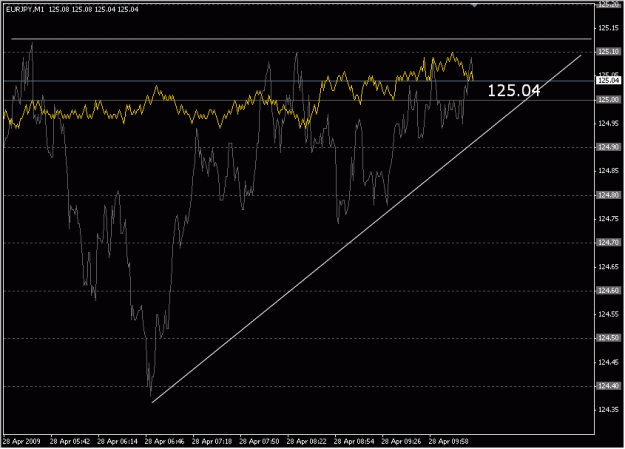The height and width of the screenshot is (449, 625).
Task: Click the 124.55 price axis label
Action: pos(608,315)
